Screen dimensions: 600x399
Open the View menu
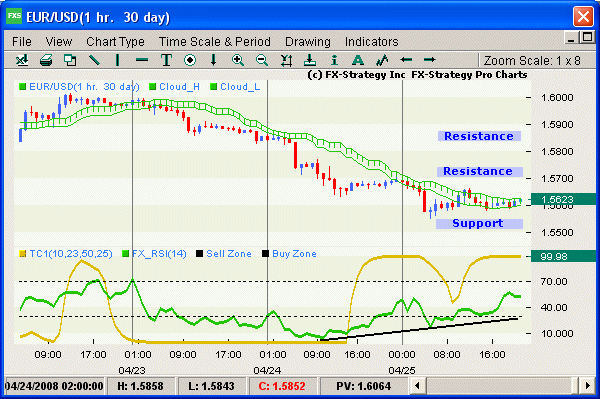pos(59,41)
